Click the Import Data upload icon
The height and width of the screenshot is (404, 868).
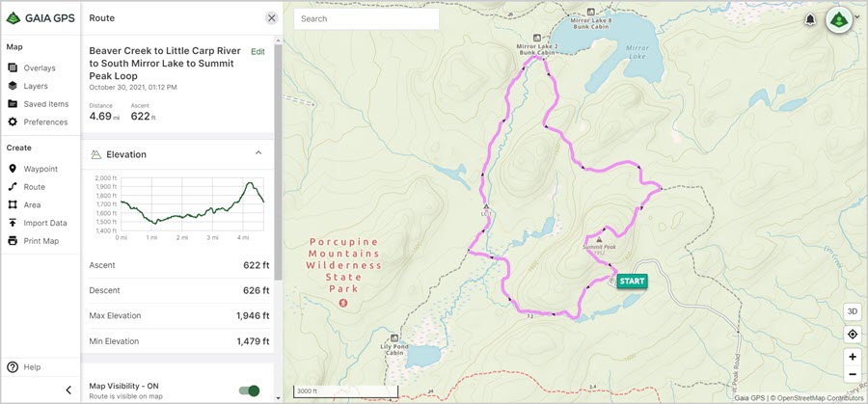[13, 223]
